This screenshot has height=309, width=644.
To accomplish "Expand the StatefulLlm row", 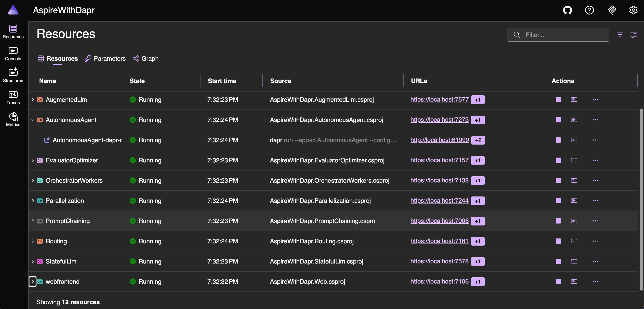I will click(33, 262).
